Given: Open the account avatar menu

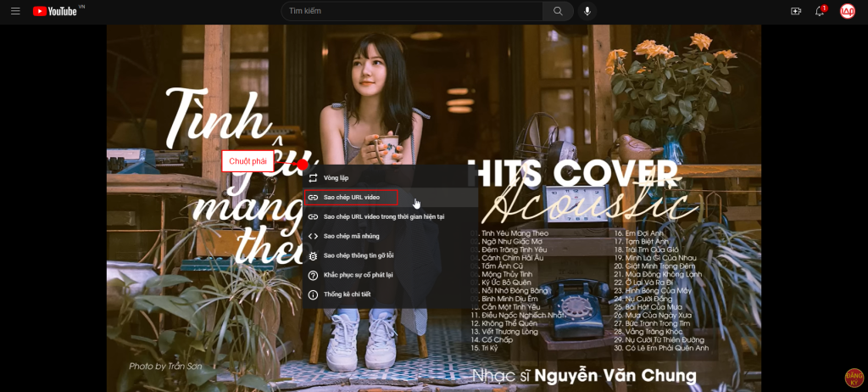Looking at the screenshot, I should (x=847, y=11).
